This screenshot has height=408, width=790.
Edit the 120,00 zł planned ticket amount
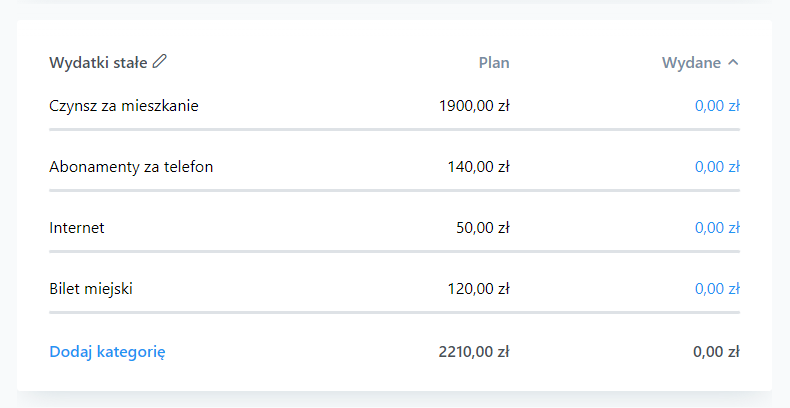[x=479, y=289]
